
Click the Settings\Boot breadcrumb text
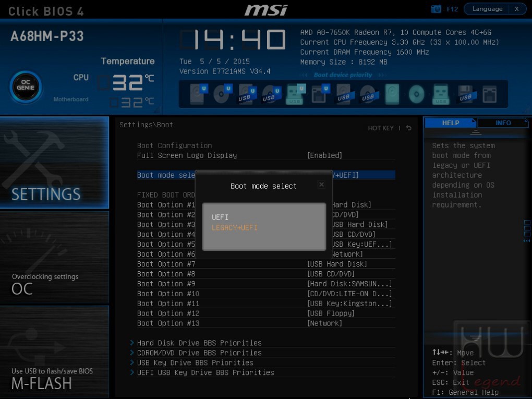coord(146,125)
